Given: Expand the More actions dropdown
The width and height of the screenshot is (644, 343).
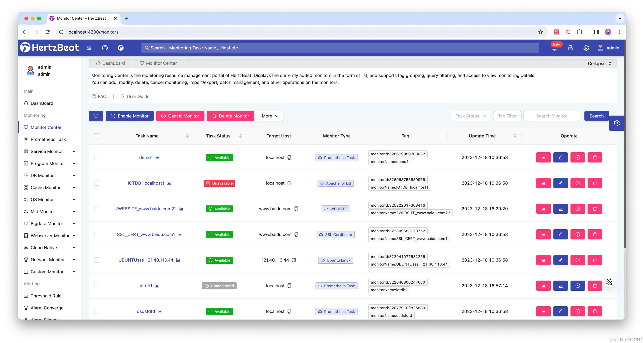Looking at the screenshot, I should (x=269, y=116).
